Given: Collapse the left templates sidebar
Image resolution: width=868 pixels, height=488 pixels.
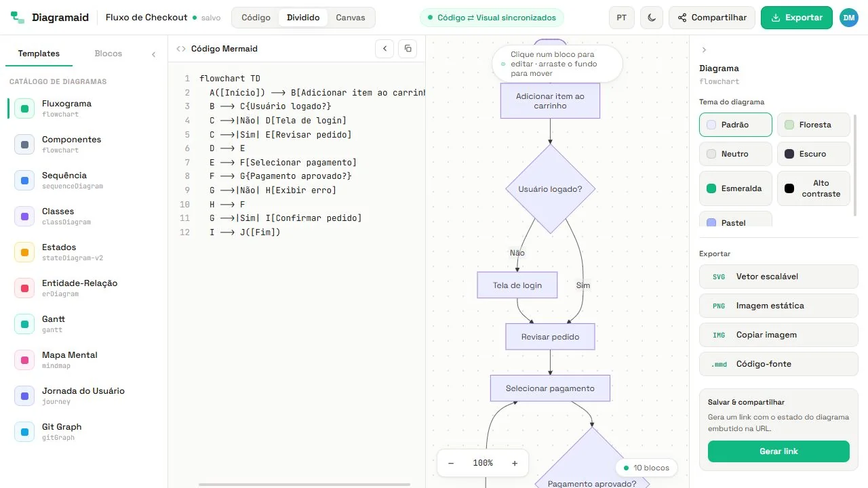Looking at the screenshot, I should pos(153,54).
